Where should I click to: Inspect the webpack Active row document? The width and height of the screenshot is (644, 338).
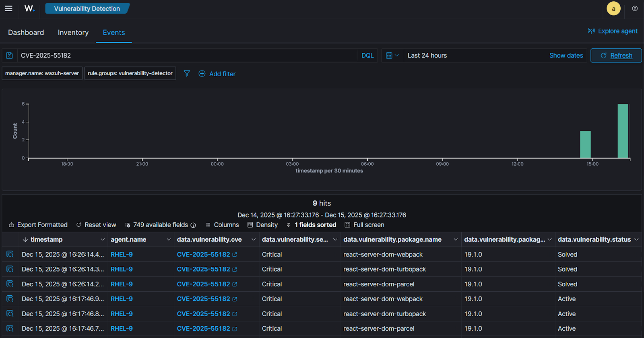[10, 299]
